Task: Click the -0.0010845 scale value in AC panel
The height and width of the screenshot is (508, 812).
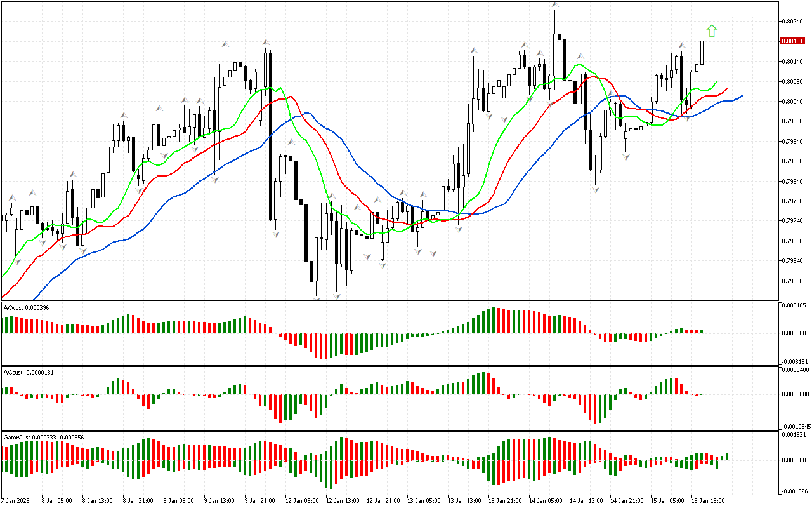Action: pyautogui.click(x=795, y=426)
